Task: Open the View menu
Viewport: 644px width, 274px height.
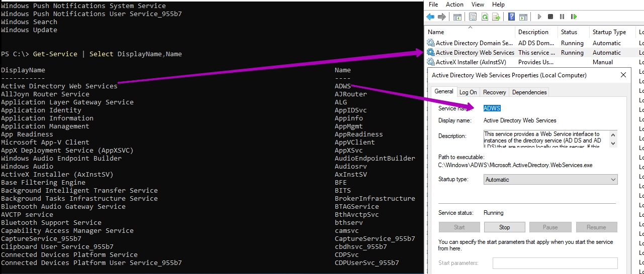Action: pyautogui.click(x=478, y=5)
